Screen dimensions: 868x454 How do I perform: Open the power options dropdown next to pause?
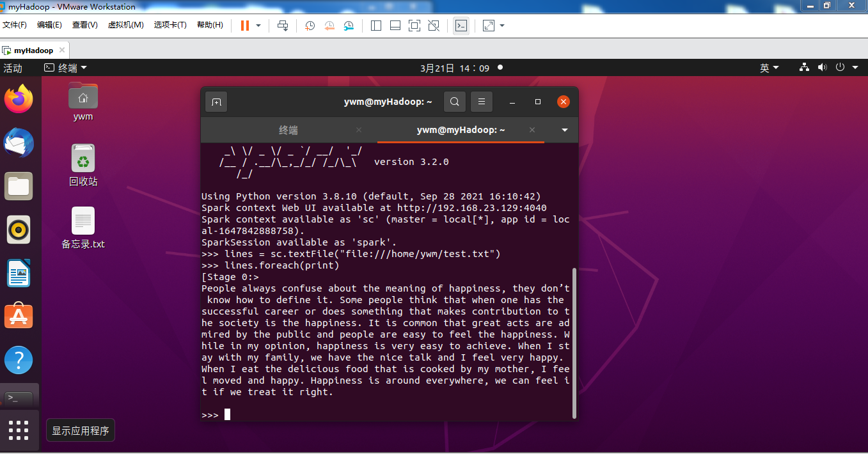pyautogui.click(x=258, y=26)
